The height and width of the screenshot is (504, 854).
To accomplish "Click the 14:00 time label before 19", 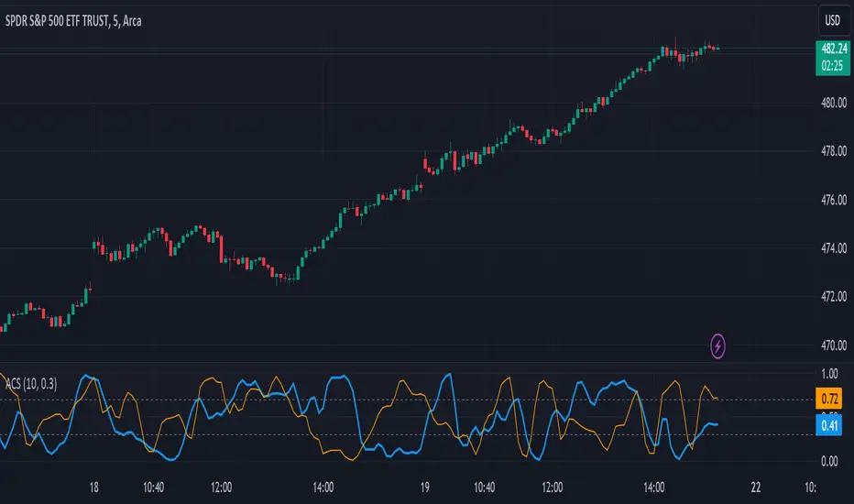I will (323, 488).
